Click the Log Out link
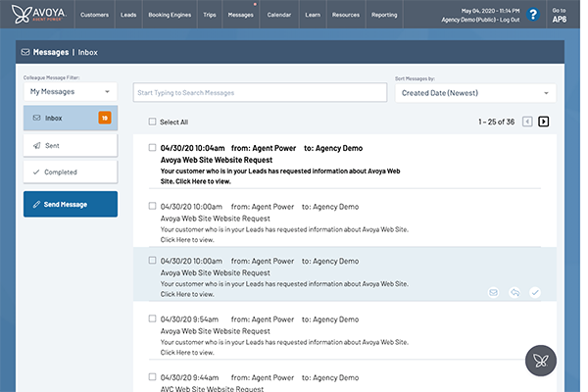This screenshot has height=392, width=588. click(509, 20)
